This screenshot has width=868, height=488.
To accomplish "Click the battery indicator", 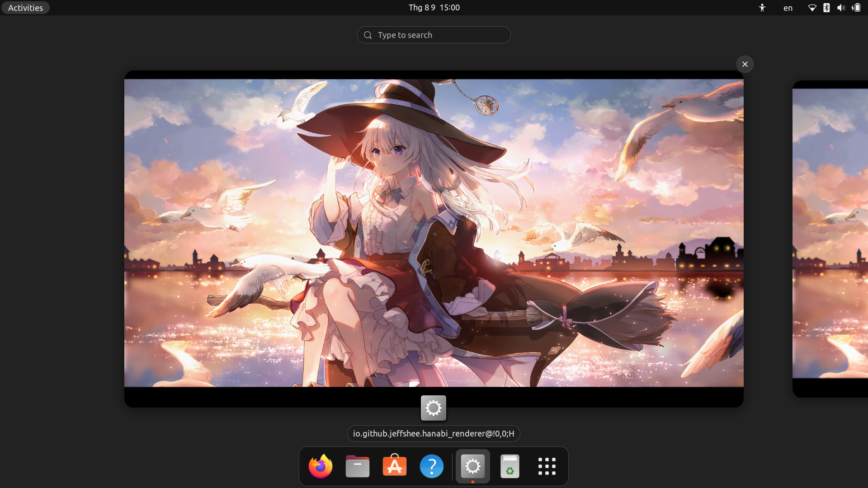I will pos(856,8).
